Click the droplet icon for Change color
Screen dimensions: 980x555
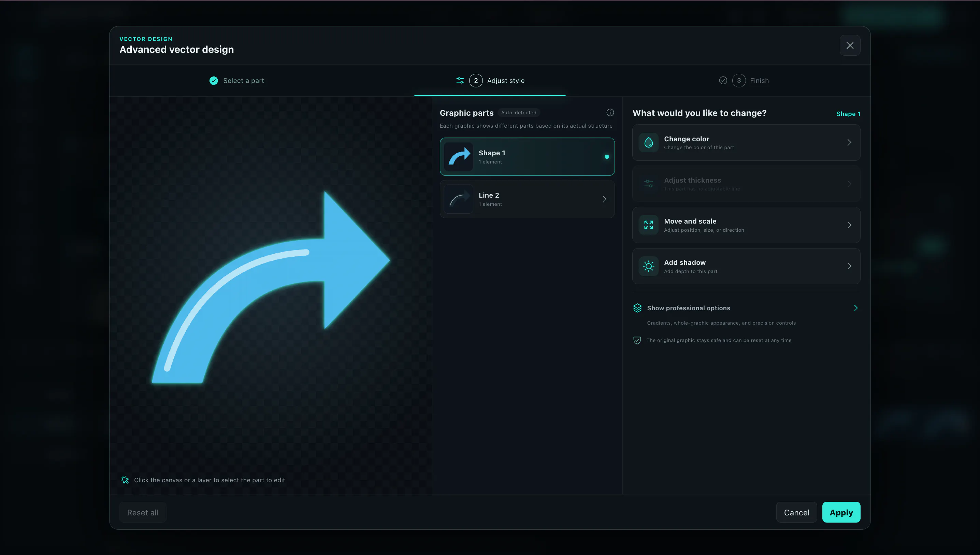(x=649, y=143)
